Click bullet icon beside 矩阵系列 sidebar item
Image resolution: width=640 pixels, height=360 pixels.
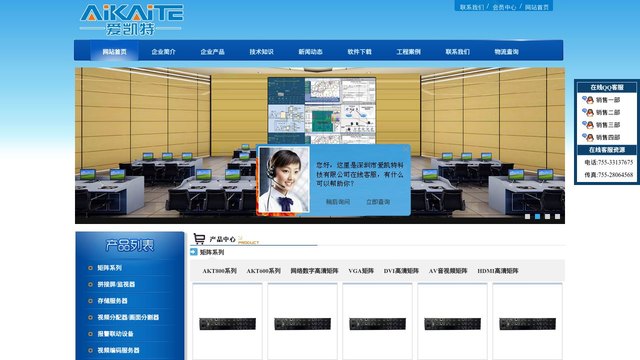point(90,268)
